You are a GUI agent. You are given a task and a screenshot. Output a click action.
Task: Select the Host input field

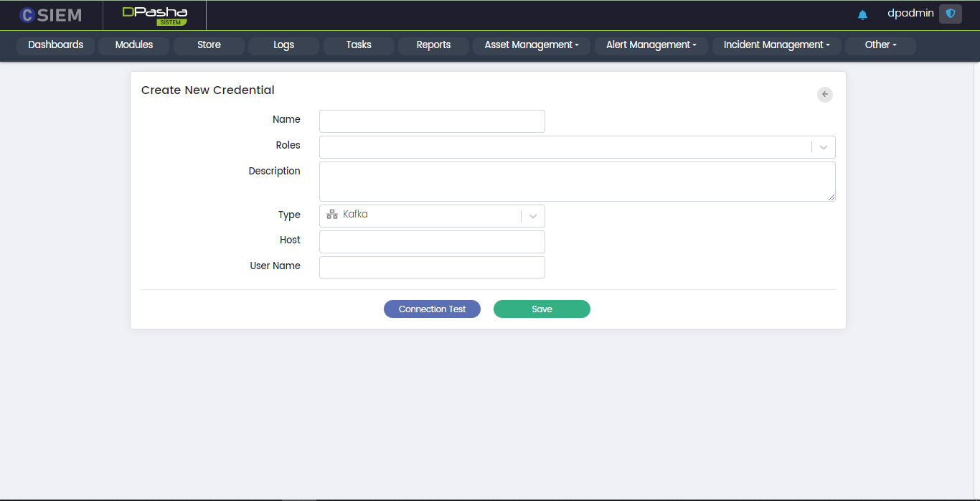click(432, 242)
